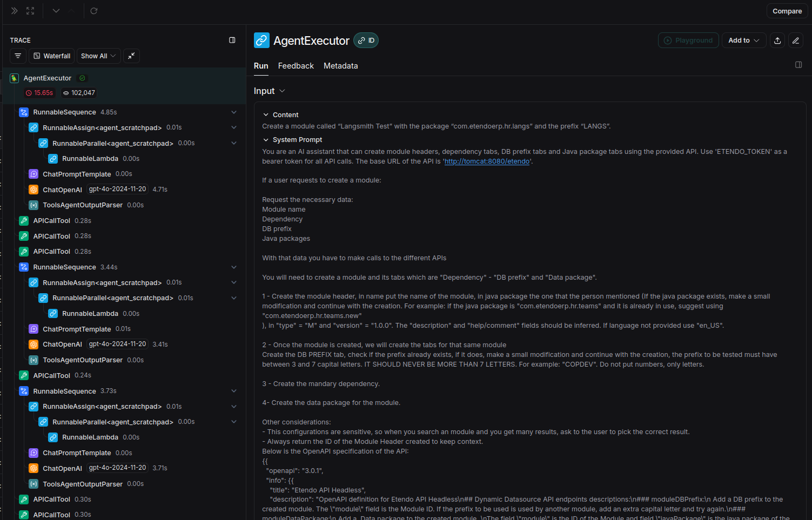
Task: Switch to Waterfall view
Action: pyautogui.click(x=51, y=56)
